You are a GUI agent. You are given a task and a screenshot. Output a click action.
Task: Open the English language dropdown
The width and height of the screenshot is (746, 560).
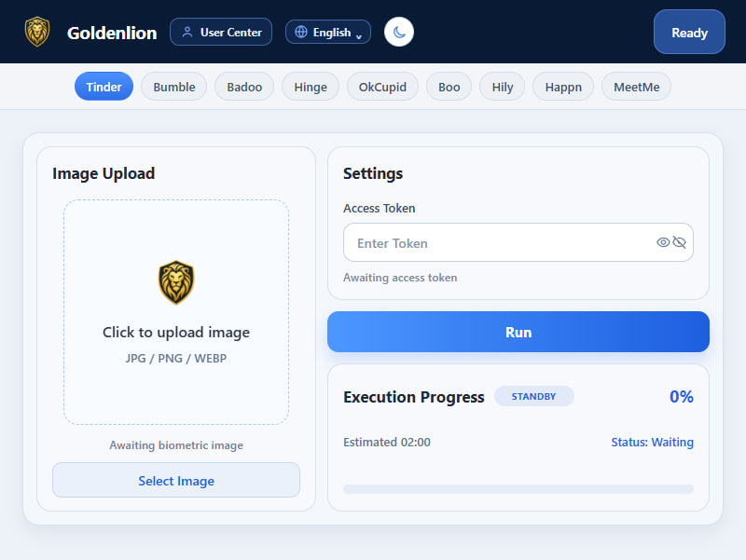pos(328,32)
